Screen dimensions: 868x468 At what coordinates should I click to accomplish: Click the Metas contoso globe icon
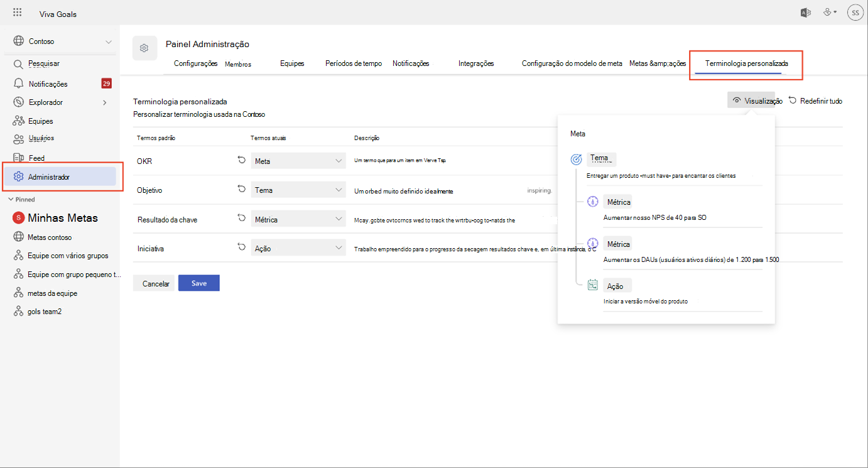pos(18,237)
